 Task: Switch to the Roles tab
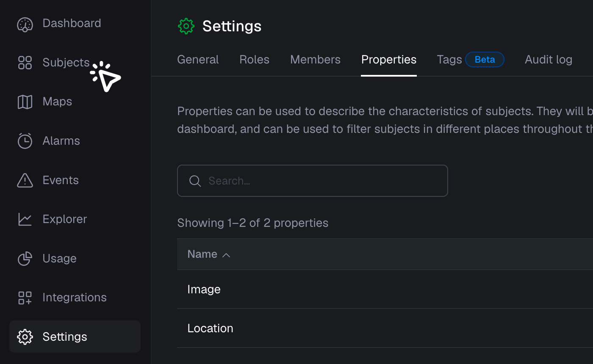[254, 60]
